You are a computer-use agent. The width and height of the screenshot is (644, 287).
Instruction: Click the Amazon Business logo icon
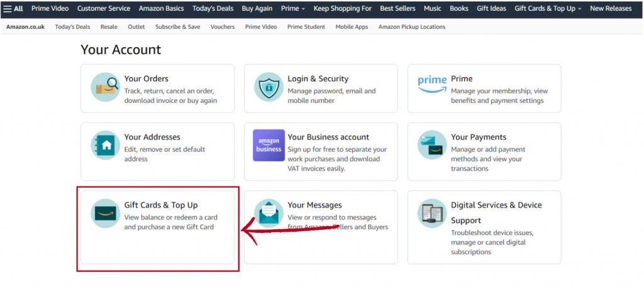[269, 145]
